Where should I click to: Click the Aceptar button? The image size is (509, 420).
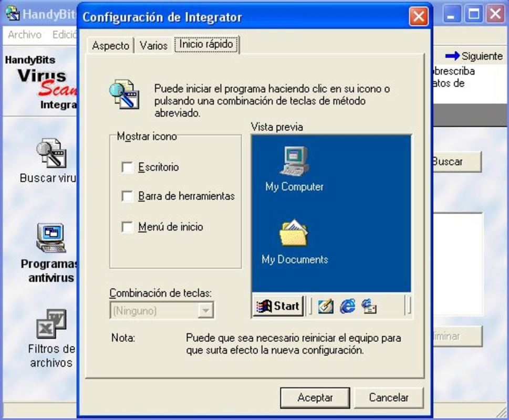point(315,397)
